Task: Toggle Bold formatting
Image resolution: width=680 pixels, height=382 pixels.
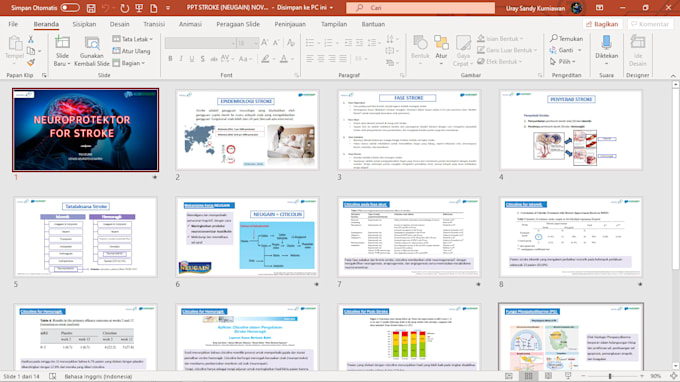Action: 170,59
